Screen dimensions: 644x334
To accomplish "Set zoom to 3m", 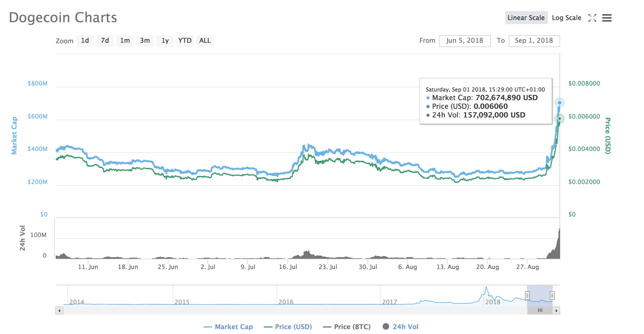I will (x=145, y=41).
